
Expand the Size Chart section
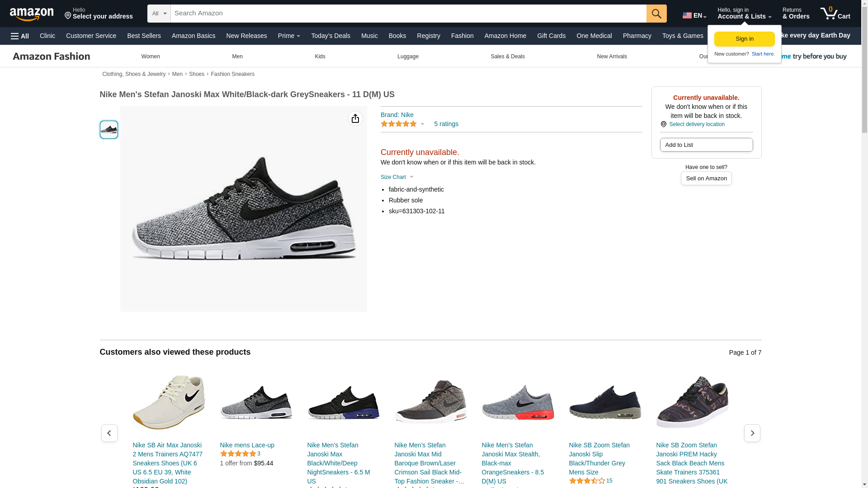(x=397, y=177)
